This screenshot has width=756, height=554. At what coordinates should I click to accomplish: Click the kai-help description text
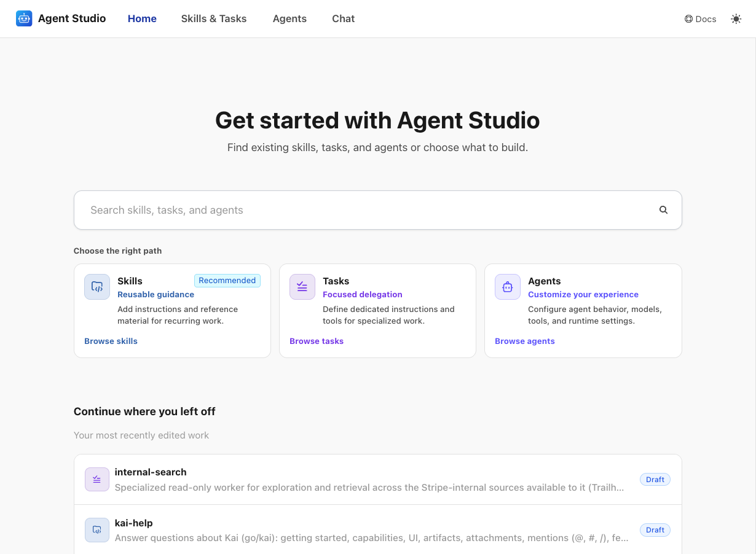pos(372,538)
